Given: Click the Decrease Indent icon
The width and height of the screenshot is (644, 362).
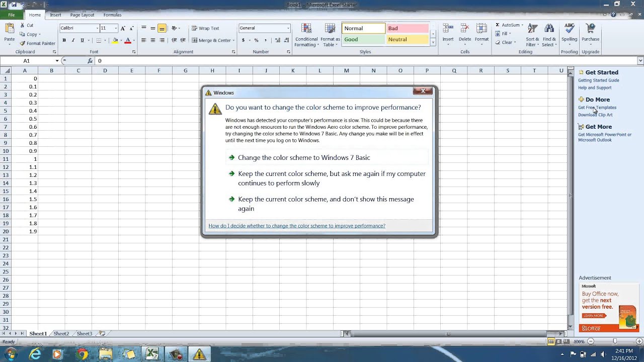Looking at the screenshot, I should point(174,40).
